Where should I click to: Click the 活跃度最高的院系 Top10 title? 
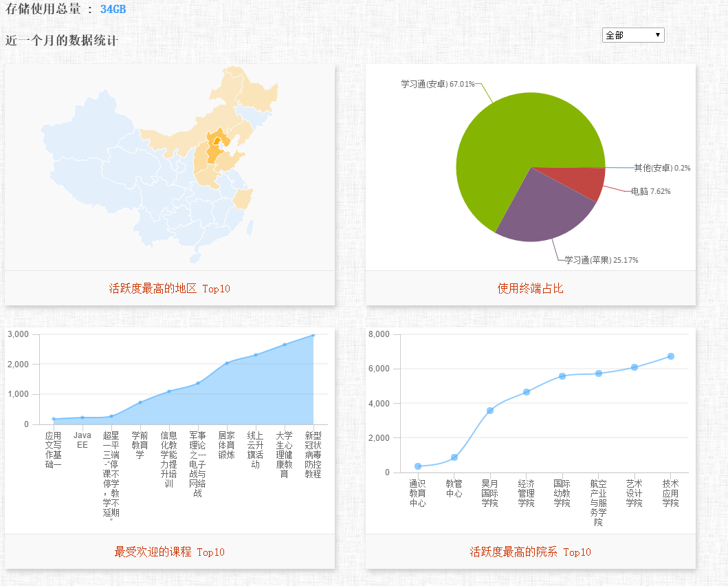coord(530,552)
